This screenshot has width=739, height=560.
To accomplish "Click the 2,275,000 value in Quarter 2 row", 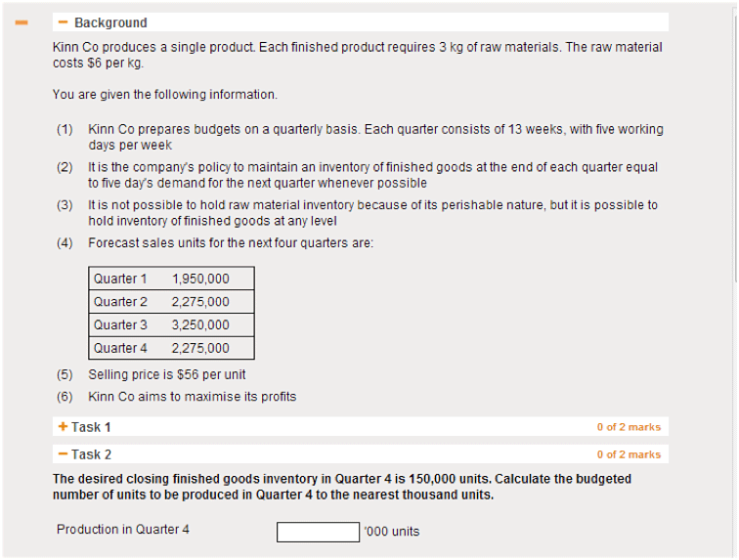I will click(x=200, y=302).
